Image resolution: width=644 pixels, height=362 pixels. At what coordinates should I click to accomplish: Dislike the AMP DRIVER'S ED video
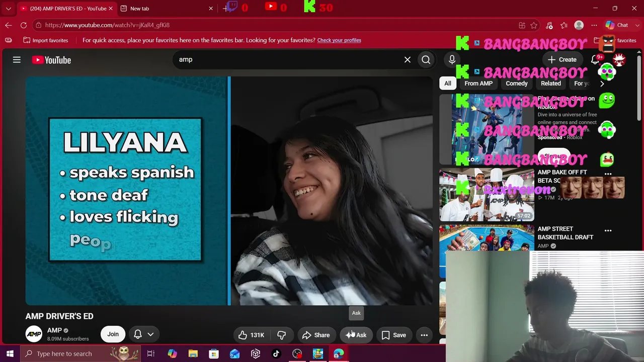(282, 335)
